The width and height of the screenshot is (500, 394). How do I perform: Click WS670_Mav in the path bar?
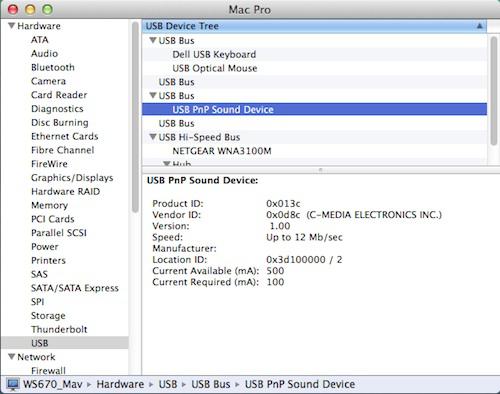click(52, 384)
